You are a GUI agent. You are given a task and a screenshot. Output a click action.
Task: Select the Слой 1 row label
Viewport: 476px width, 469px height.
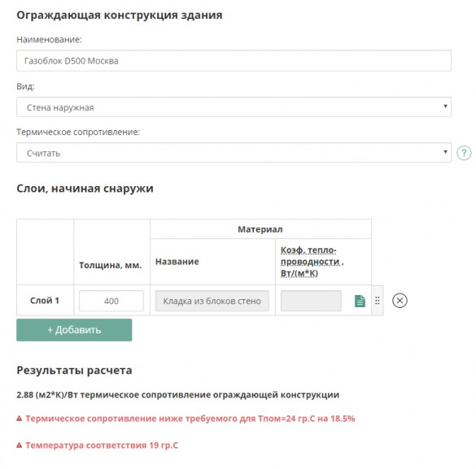click(45, 301)
